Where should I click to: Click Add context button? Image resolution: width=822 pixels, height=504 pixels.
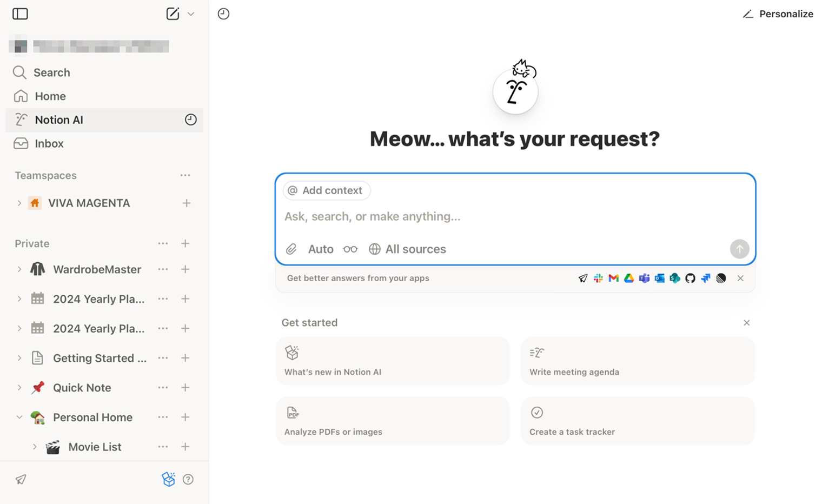click(326, 190)
